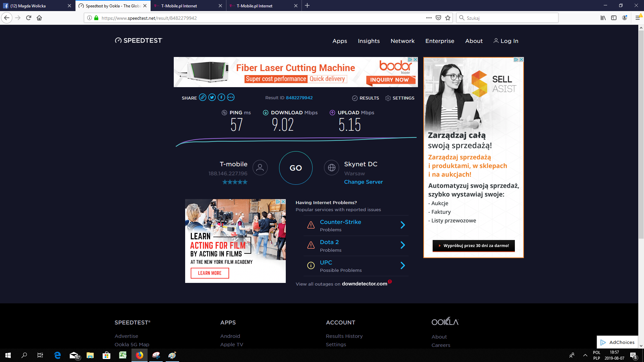Copy result link via share link icon

[x=203, y=98]
